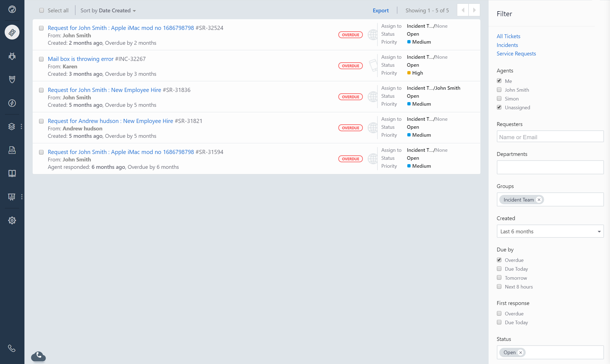This screenshot has width=610, height=364.
Task: Select the Tickets icon in the sidebar
Action: (12, 32)
